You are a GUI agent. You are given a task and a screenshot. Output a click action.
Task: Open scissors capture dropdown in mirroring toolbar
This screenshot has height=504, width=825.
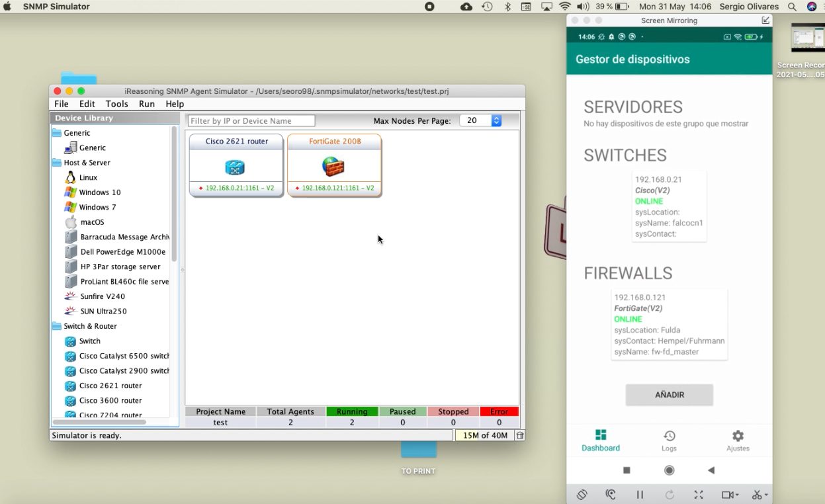click(760, 495)
